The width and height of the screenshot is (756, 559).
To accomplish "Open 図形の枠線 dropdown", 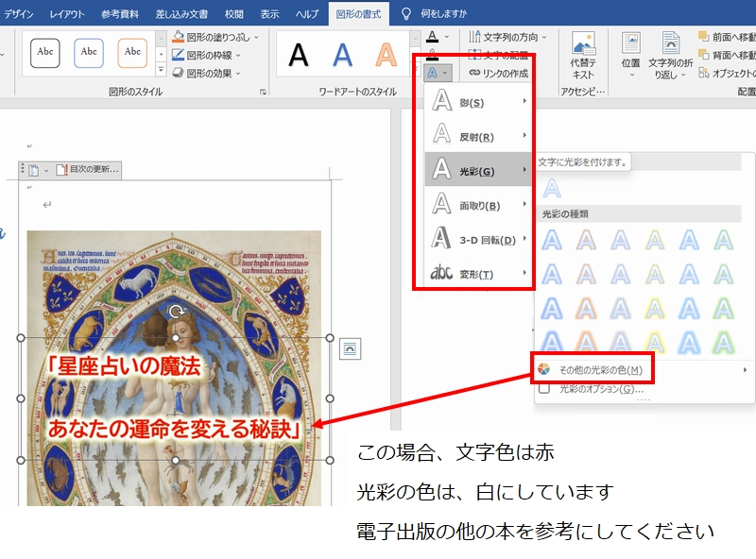I will pyautogui.click(x=206, y=55).
